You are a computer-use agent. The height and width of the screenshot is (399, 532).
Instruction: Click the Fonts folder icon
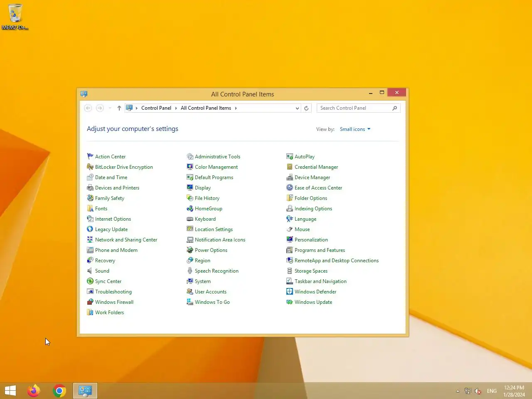pyautogui.click(x=90, y=208)
